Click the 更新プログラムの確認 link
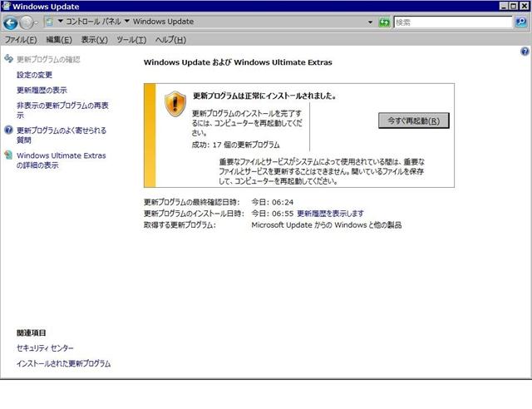The width and height of the screenshot is (532, 409). click(x=48, y=59)
